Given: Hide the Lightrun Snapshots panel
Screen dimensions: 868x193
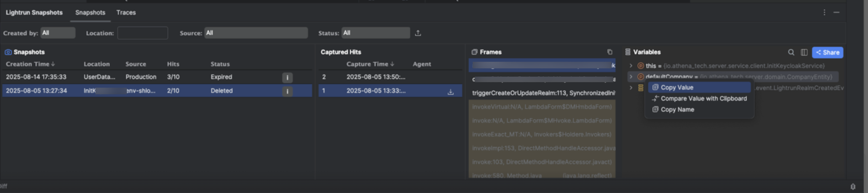Looking at the screenshot, I should tap(836, 12).
